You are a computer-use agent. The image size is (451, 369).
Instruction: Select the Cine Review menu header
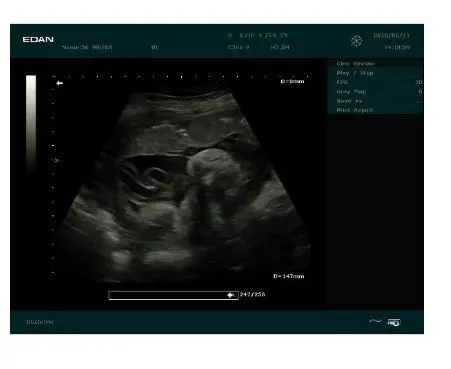(x=375, y=63)
